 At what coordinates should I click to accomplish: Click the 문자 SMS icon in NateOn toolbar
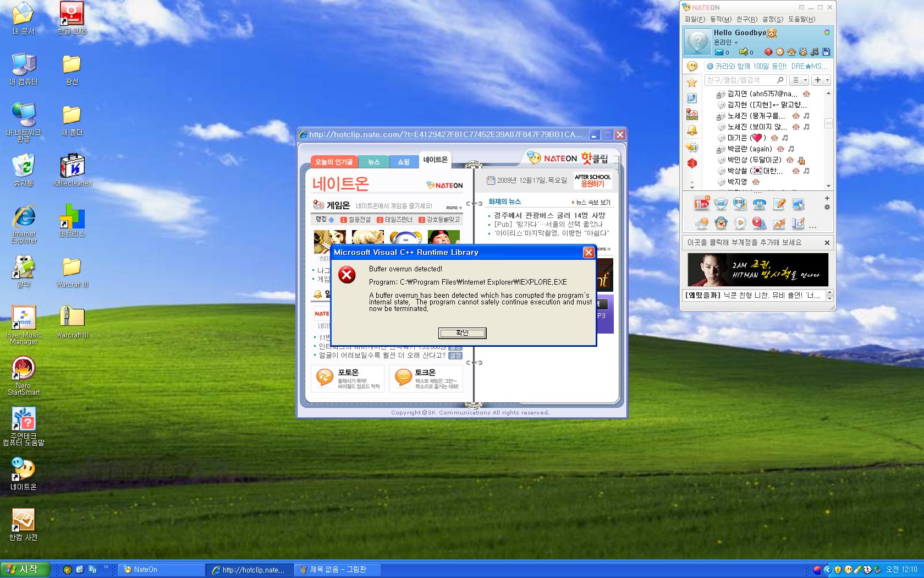[x=740, y=204]
